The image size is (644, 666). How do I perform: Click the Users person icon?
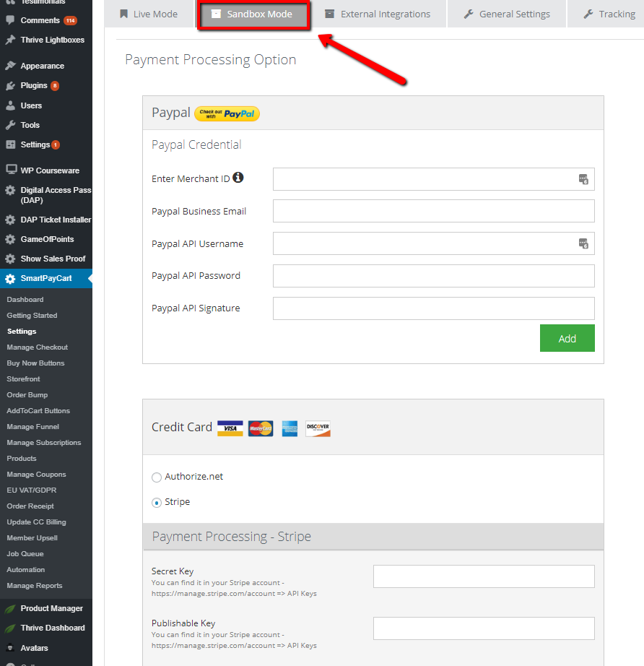click(11, 105)
